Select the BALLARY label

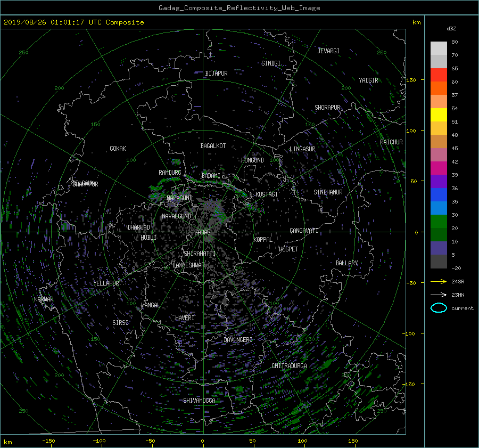pos(346,263)
